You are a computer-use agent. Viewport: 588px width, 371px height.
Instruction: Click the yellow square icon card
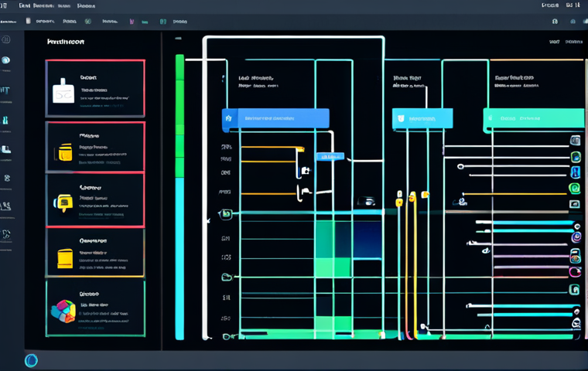[x=95, y=253]
